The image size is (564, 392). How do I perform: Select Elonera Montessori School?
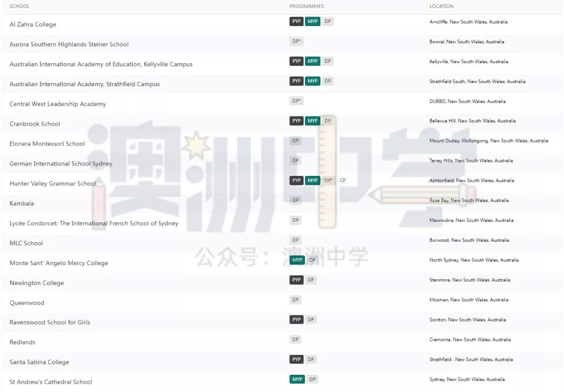point(47,144)
